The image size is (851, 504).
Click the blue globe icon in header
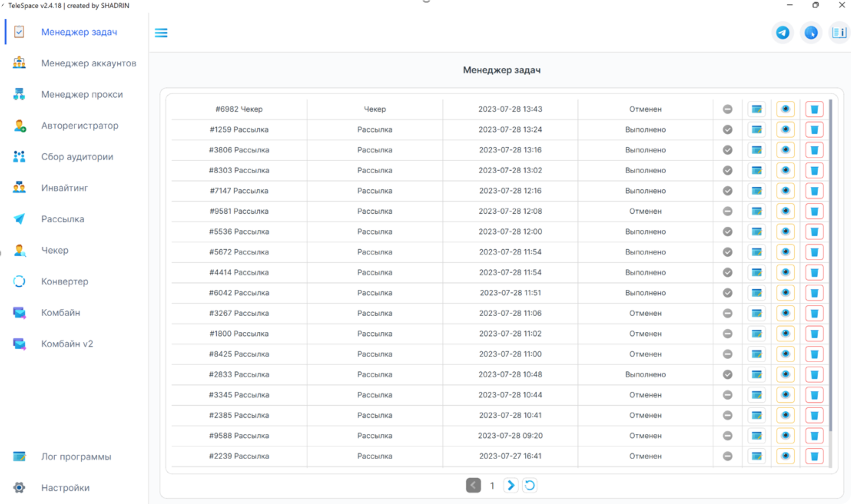[811, 33]
